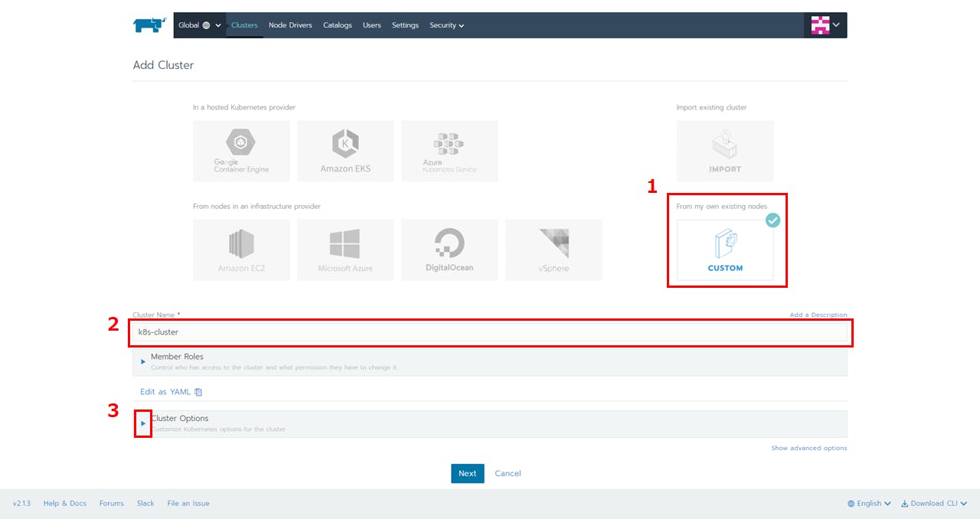Open Help & Docs link
The height and width of the screenshot is (519, 980).
(65, 503)
